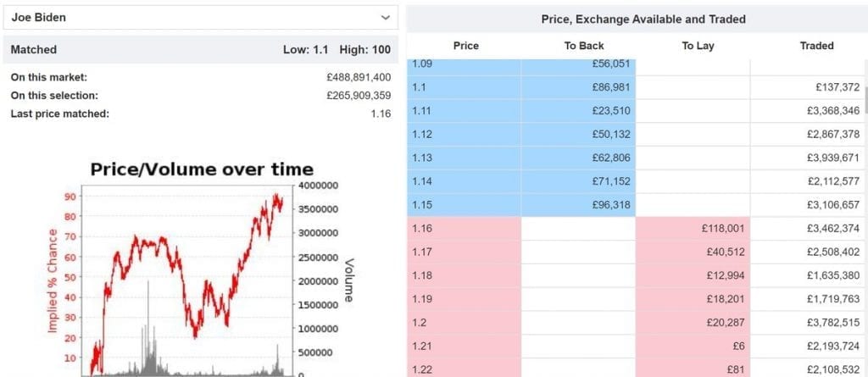Click the Price column header

(465, 46)
